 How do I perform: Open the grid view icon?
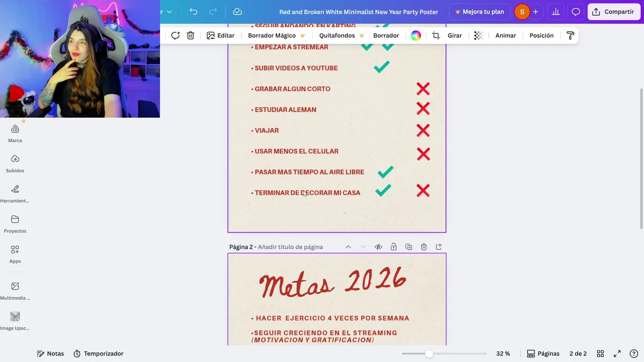600,353
